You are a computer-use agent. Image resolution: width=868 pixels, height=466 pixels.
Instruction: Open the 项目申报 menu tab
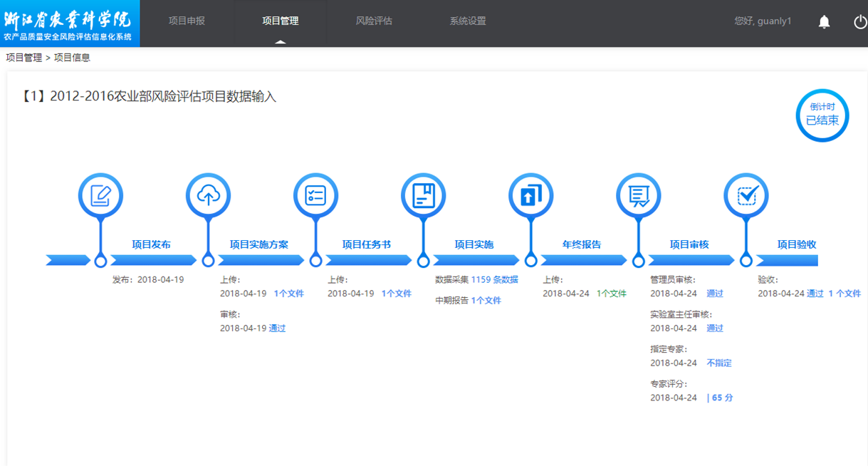187,21
